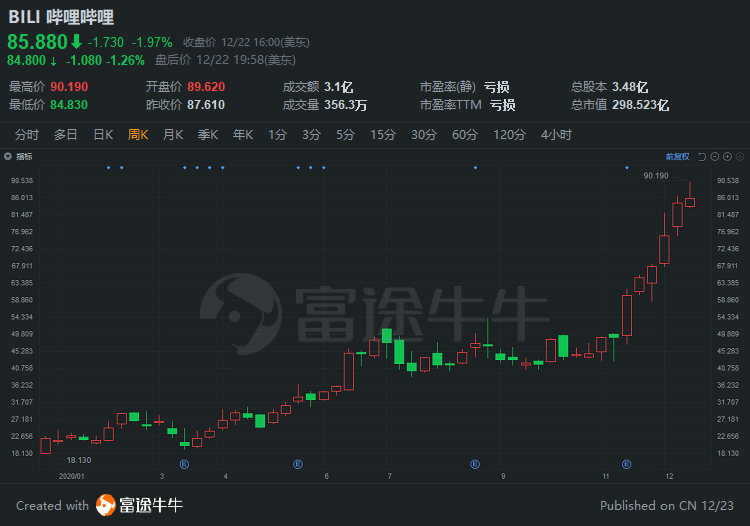This screenshot has height=526, width=750.
Task: Click the earnings marker icon near September
Action: [474, 463]
